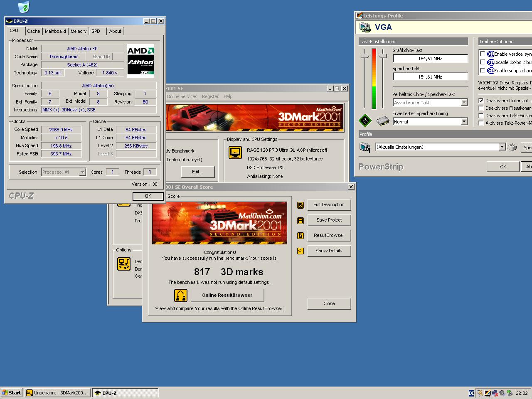Uncheck the Deaktiviere Unterstützung checkbox

(x=481, y=101)
